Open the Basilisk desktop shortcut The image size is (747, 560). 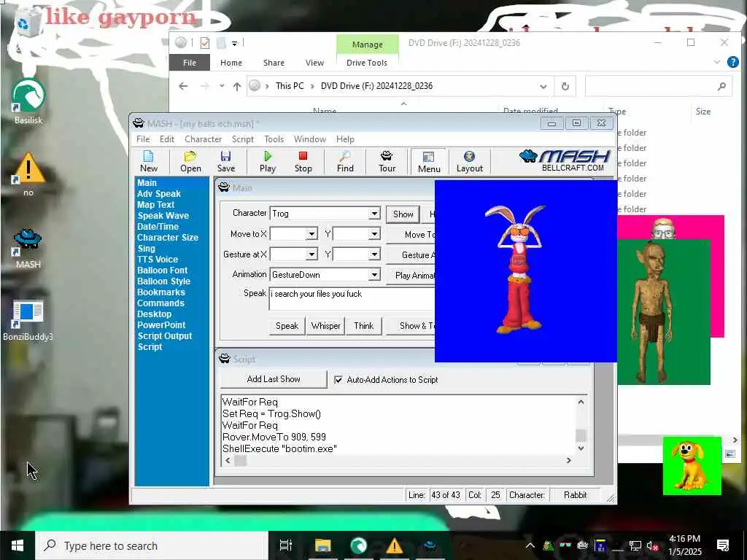(28, 102)
